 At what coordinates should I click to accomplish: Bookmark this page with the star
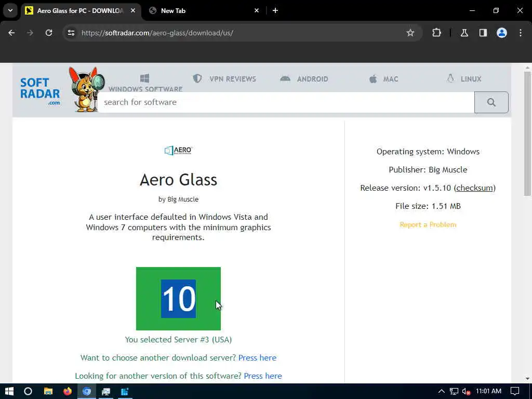410,33
